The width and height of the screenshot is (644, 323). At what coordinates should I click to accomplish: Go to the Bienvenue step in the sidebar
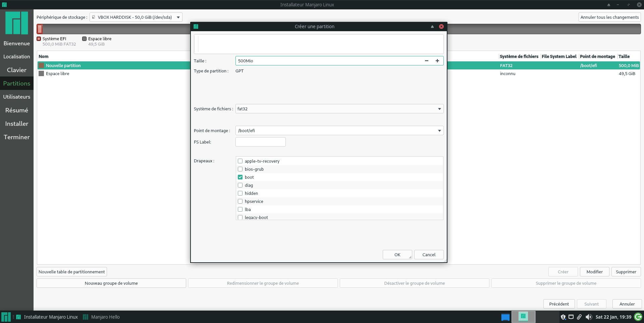pyautogui.click(x=17, y=43)
